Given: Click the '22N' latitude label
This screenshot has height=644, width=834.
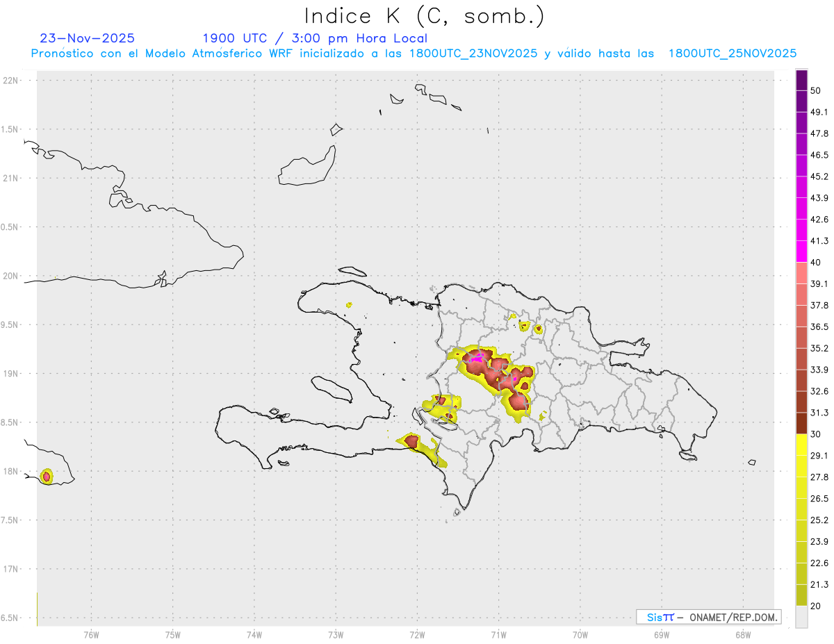Looking at the screenshot, I should pyautogui.click(x=12, y=81).
